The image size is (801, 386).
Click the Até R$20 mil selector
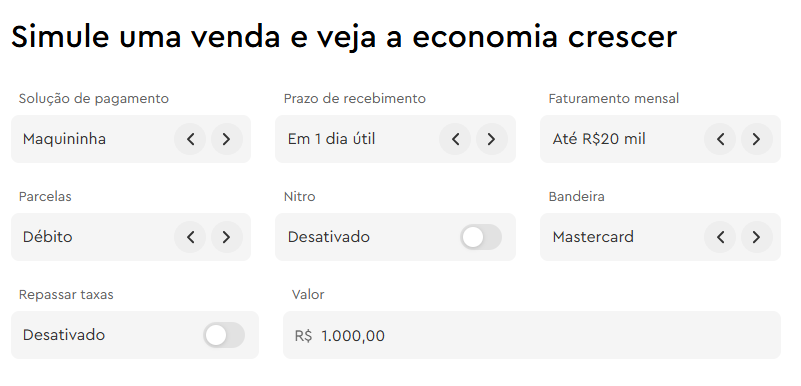(661, 139)
